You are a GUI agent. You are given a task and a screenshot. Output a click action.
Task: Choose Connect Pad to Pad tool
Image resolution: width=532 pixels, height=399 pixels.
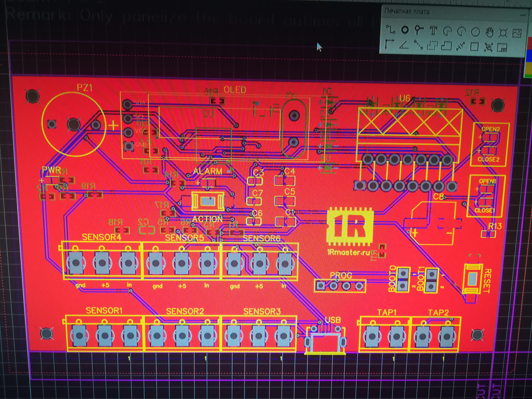[418, 45]
